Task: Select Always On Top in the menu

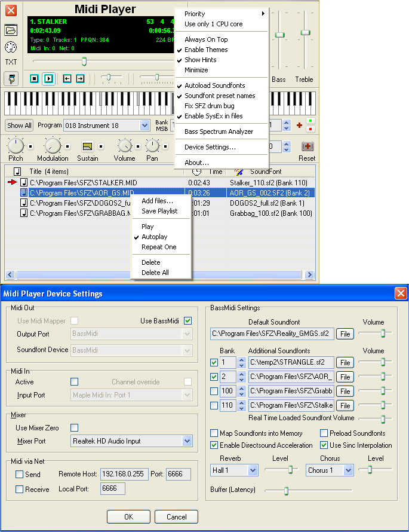Action: (x=223, y=39)
